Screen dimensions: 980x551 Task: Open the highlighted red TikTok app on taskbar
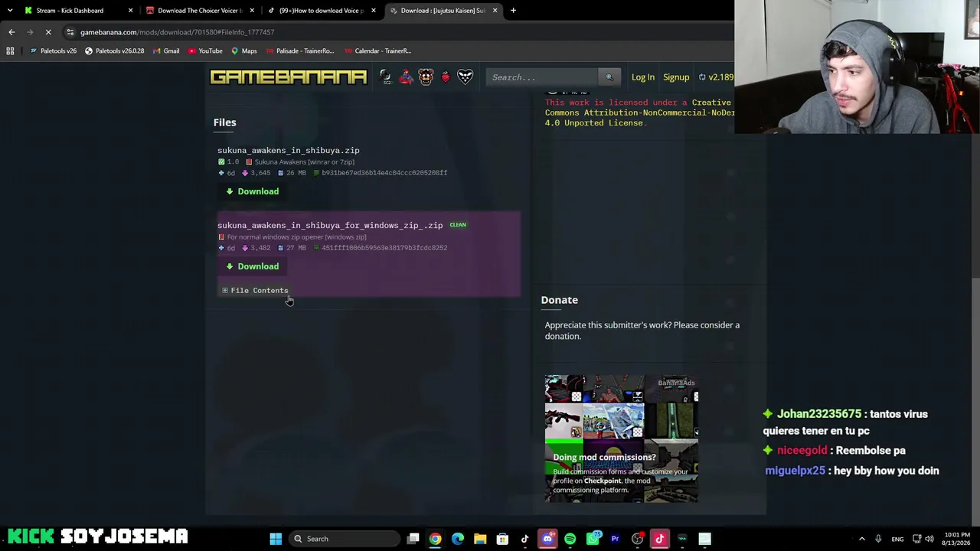coord(659,539)
